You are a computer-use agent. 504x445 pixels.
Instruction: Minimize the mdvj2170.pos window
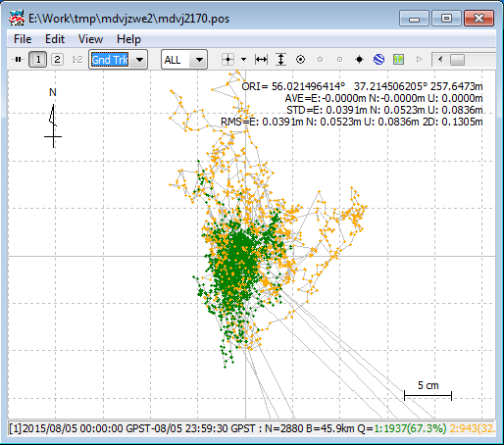point(414,19)
